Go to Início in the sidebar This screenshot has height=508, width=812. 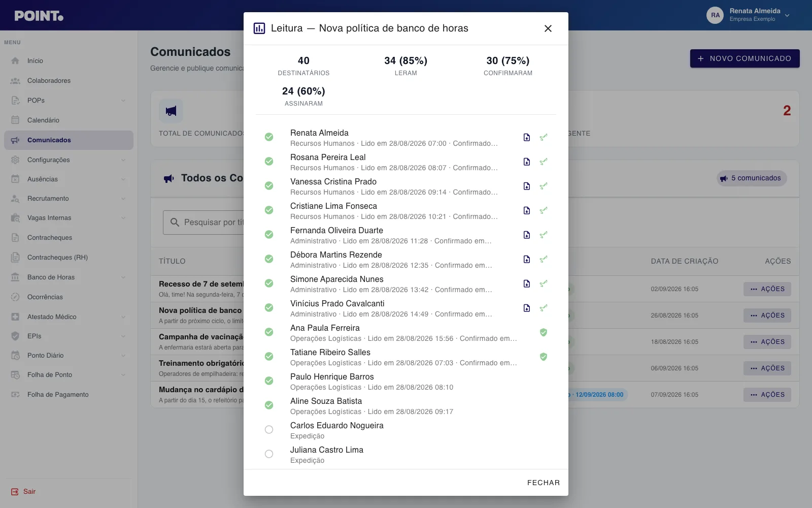[x=69, y=61]
